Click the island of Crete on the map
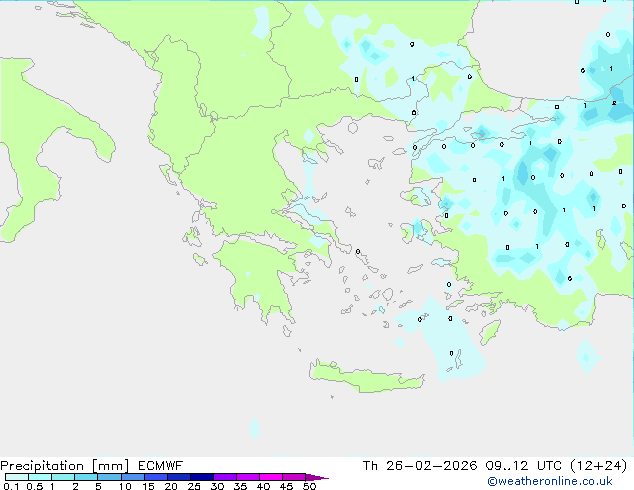The image size is (634, 490). point(366,378)
